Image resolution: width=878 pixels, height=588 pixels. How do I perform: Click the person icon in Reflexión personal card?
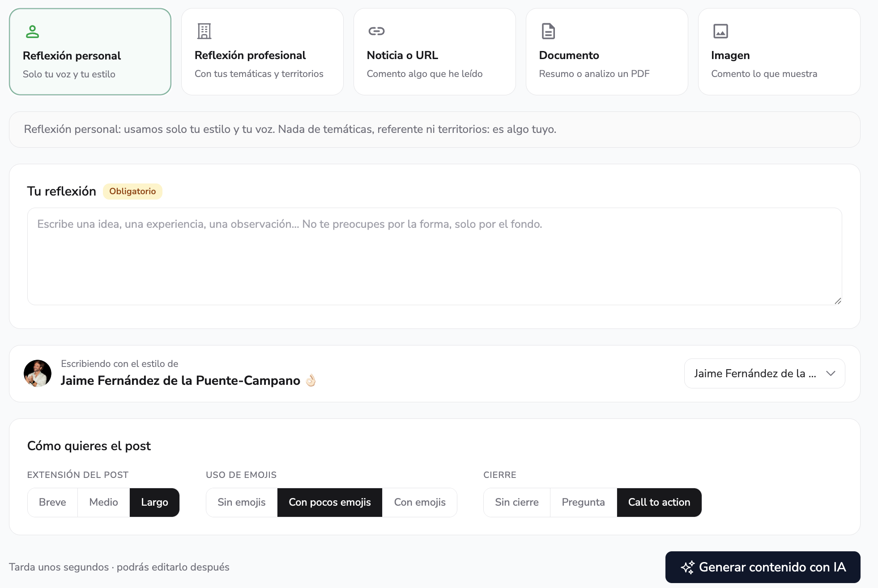pos(32,32)
